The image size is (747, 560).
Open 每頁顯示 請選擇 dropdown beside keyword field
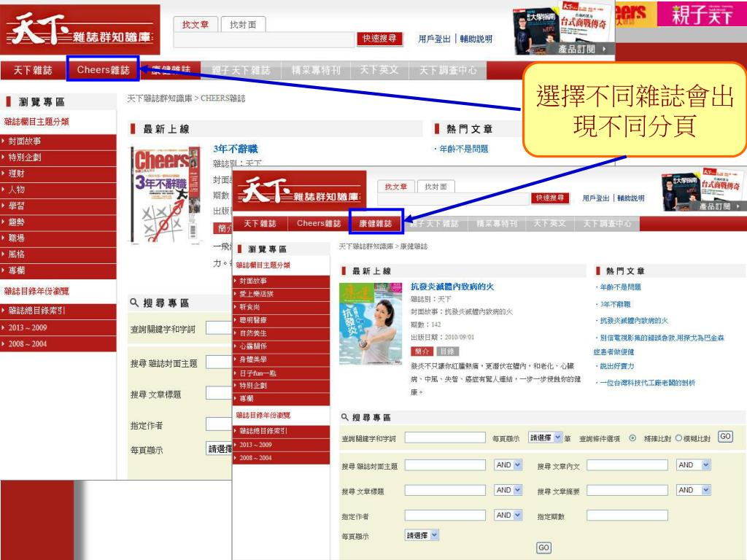546,437
